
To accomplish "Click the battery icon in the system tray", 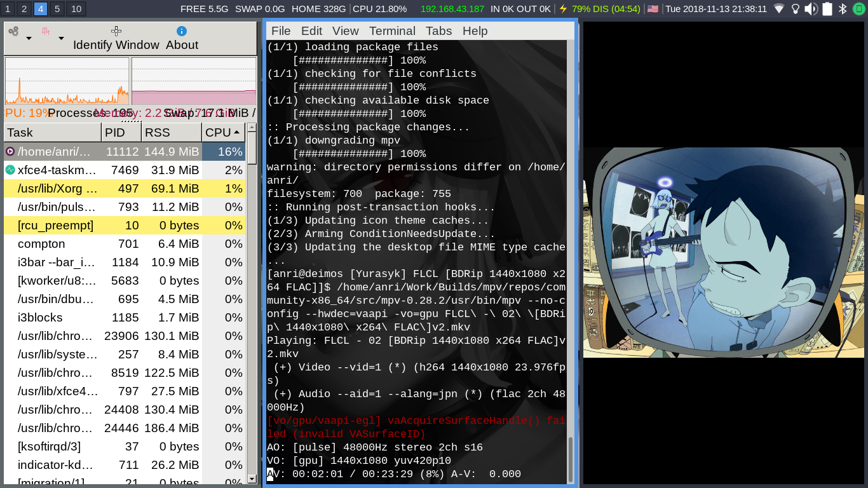I will click(827, 8).
